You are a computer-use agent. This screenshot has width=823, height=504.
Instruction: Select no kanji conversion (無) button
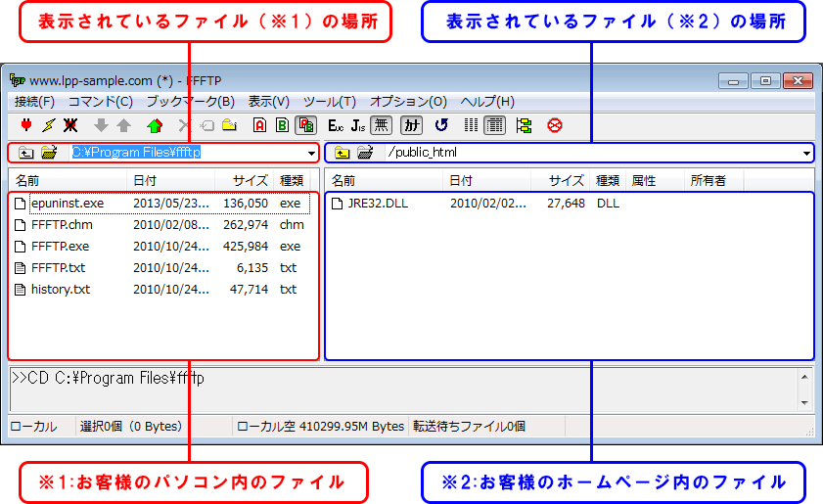coord(381,125)
